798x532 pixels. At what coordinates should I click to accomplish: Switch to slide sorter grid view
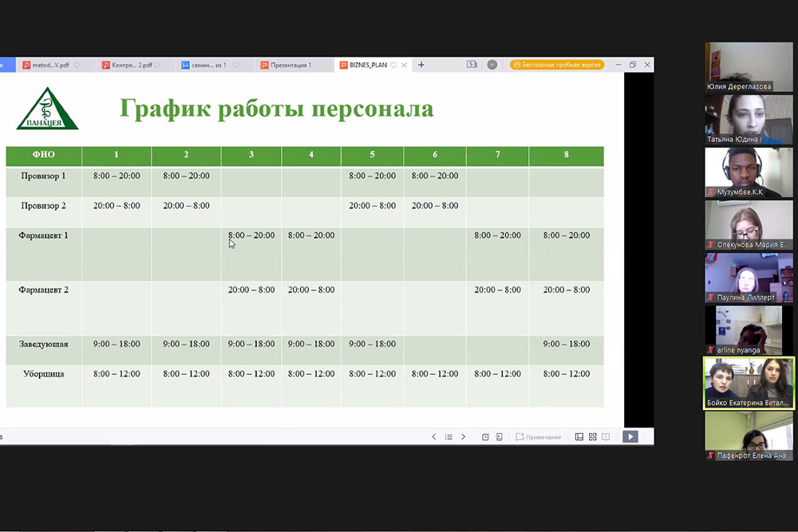click(x=592, y=437)
